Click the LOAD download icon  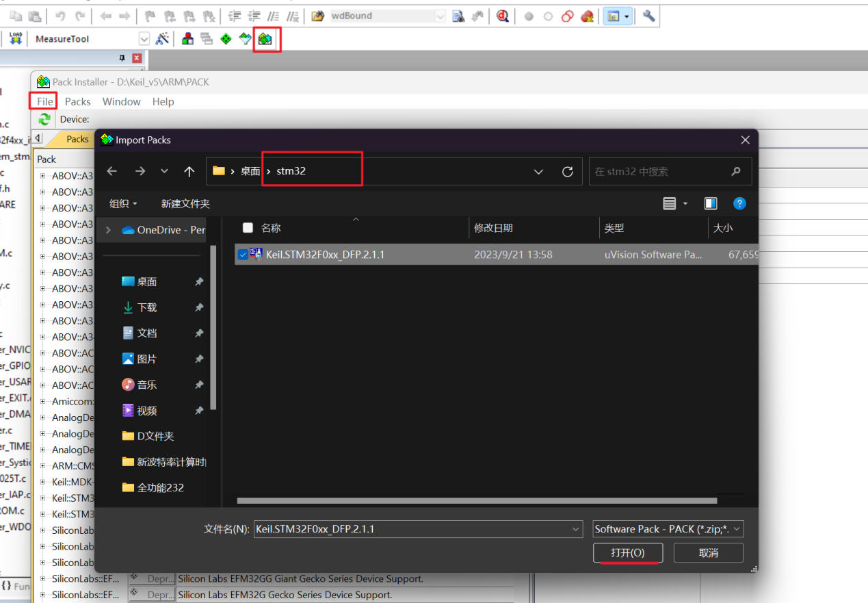click(16, 39)
